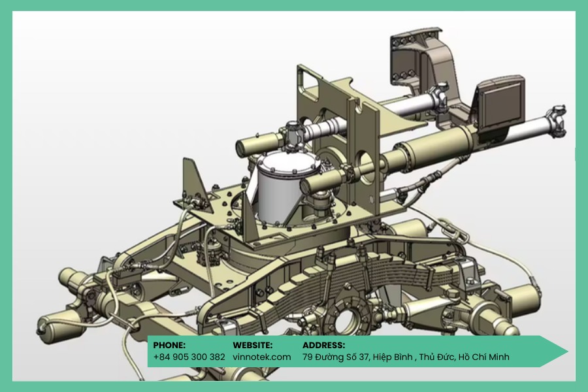Click the phone number +84 905 300 382
This screenshot has width=588, height=392.
(x=189, y=357)
